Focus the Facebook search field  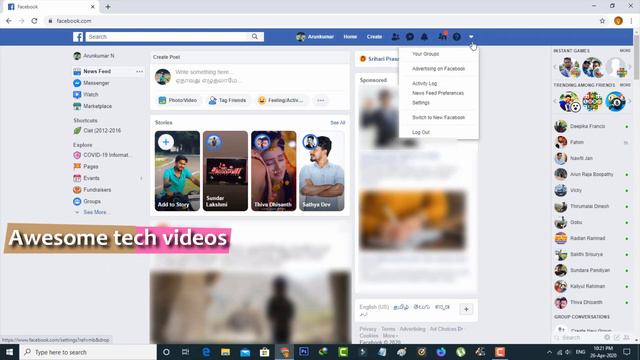(167, 37)
